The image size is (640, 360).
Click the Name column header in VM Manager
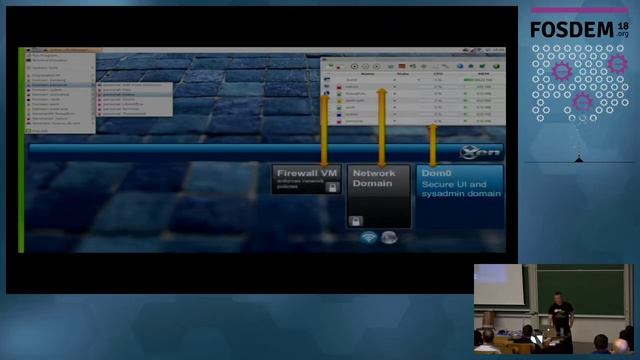click(368, 73)
